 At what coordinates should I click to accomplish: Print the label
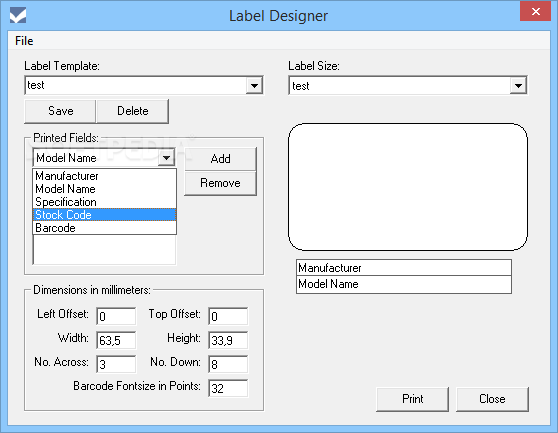pyautogui.click(x=412, y=399)
